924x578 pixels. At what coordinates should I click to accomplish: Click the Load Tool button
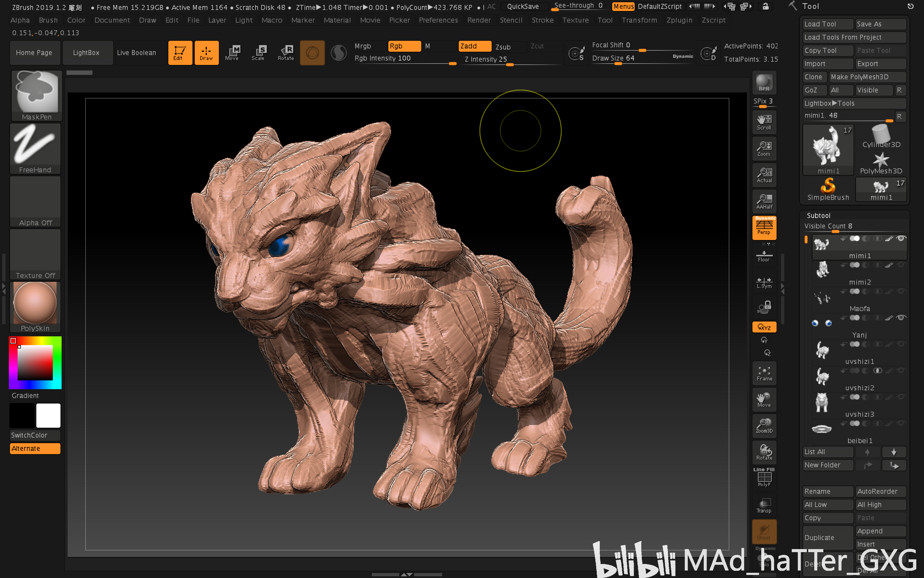[x=828, y=24]
